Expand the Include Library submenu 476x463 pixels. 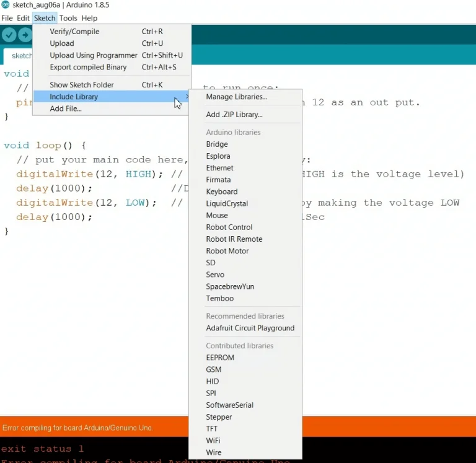click(112, 96)
